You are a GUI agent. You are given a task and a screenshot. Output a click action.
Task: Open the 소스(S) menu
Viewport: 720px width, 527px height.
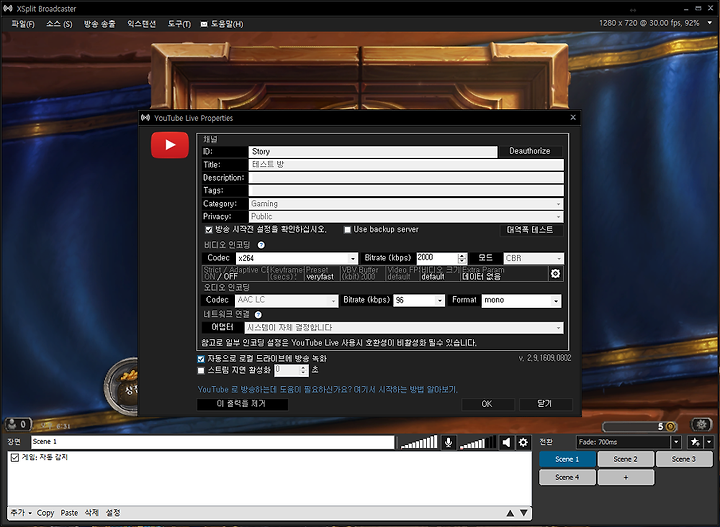59,24
